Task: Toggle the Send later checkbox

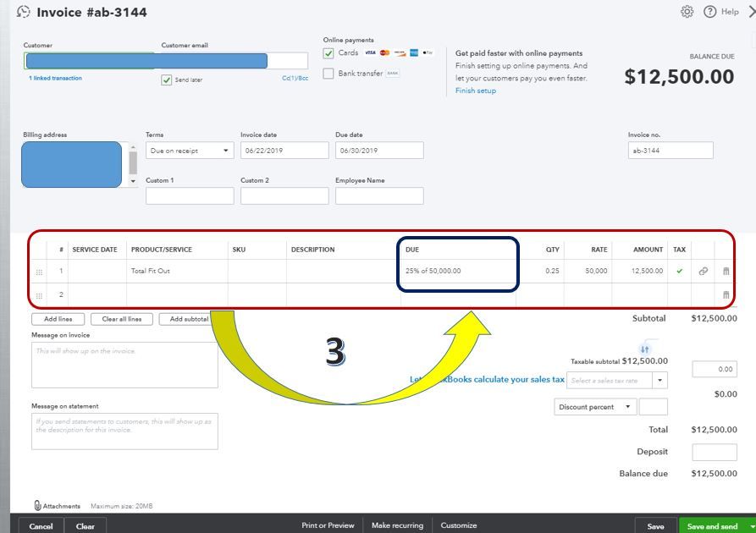Action: click(166, 80)
